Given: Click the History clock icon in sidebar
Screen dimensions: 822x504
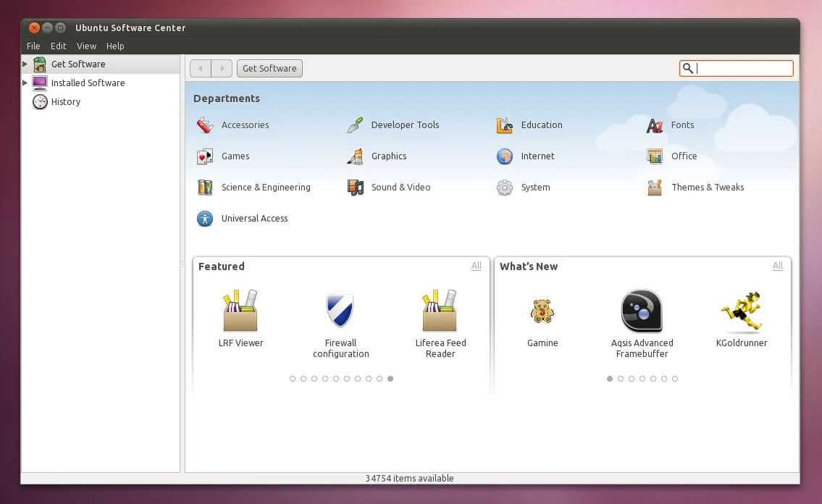Looking at the screenshot, I should pyautogui.click(x=40, y=101).
